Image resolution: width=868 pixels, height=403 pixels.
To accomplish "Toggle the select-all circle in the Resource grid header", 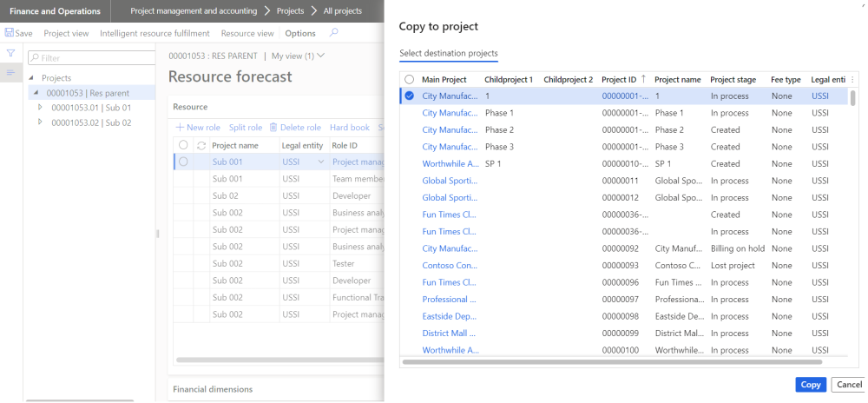I will coord(183,145).
